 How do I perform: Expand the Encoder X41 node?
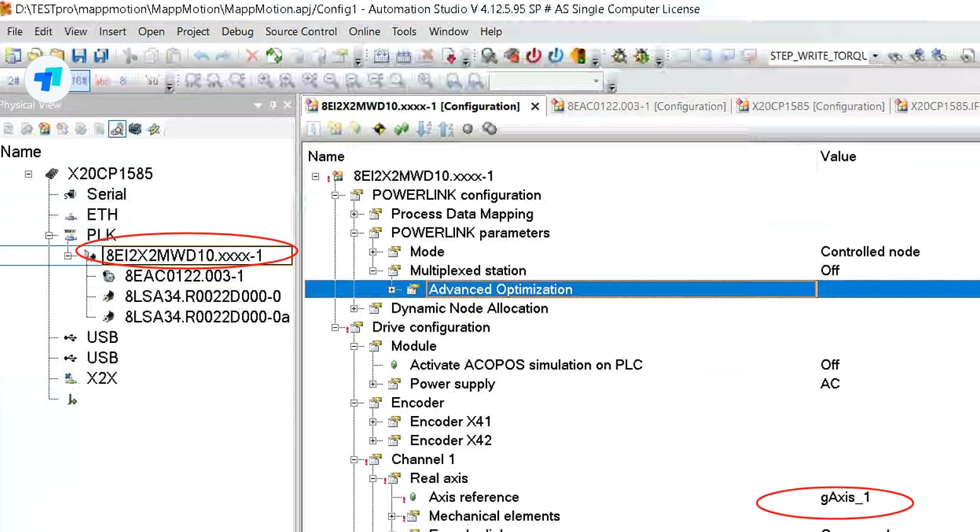point(372,422)
